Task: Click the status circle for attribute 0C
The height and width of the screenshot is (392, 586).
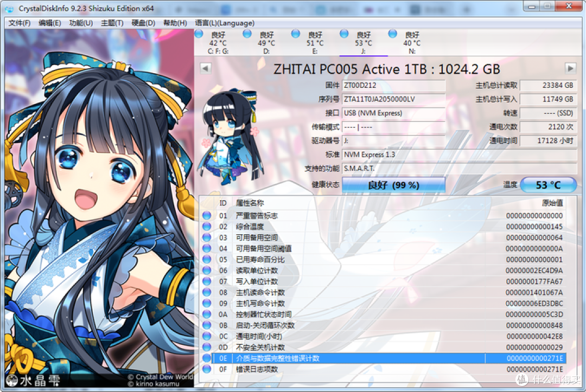Action: coord(207,336)
